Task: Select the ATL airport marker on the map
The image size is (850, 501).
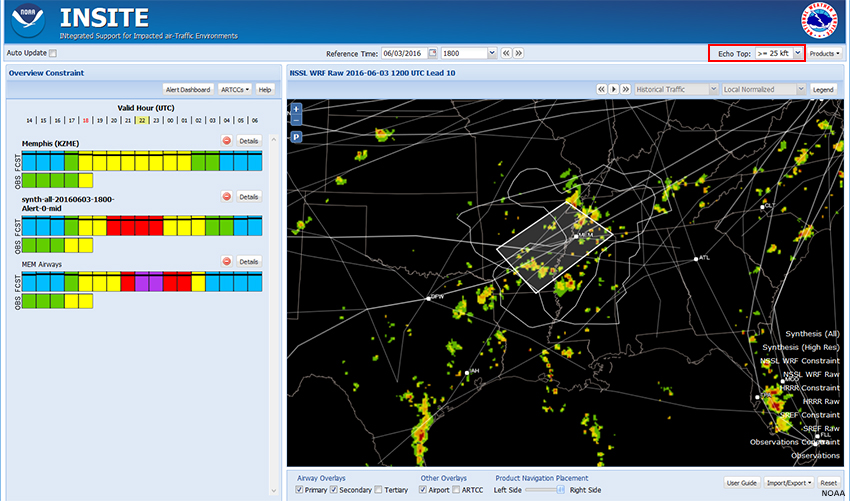Action: coord(696,259)
